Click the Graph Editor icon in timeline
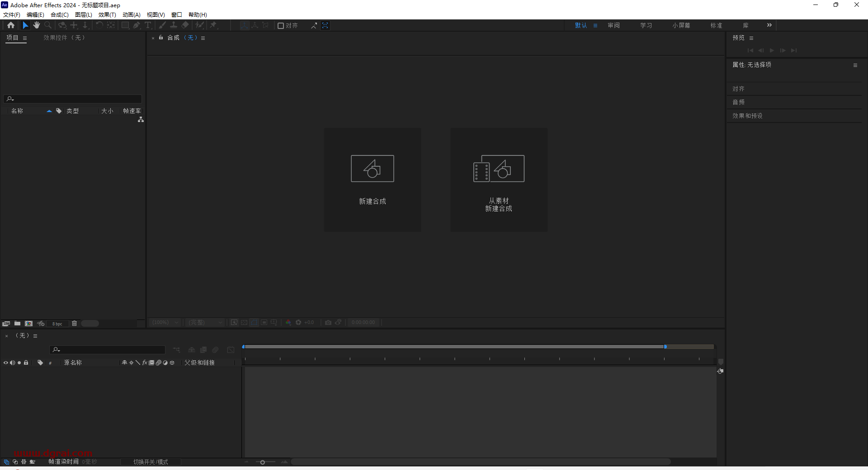Screen dimensions: 868x470 pyautogui.click(x=231, y=350)
